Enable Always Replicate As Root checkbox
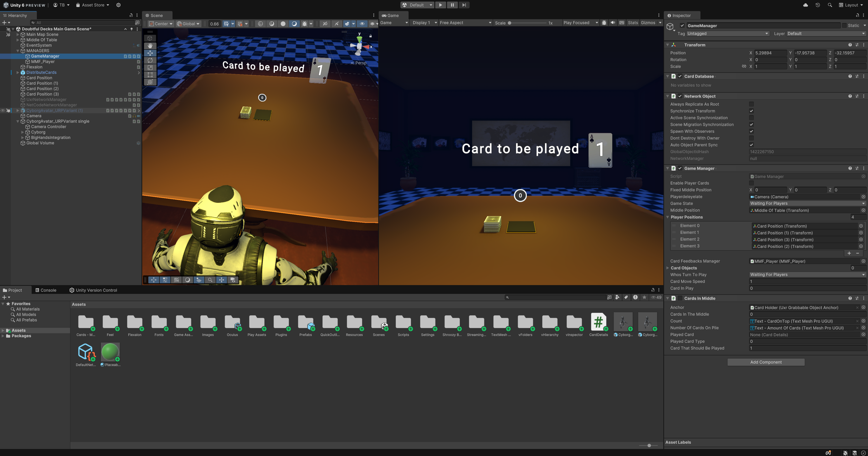 (x=751, y=104)
